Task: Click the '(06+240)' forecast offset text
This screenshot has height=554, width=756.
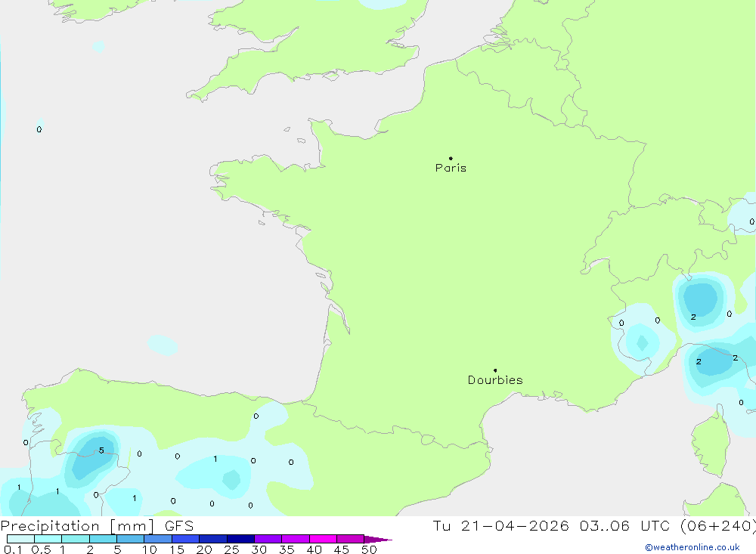Action: click(x=718, y=526)
